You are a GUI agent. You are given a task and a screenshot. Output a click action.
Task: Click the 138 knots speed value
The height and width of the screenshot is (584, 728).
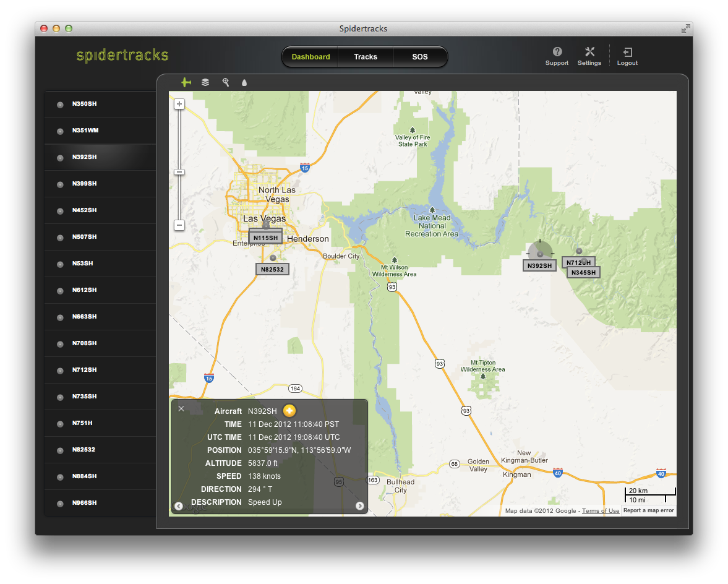tap(264, 476)
